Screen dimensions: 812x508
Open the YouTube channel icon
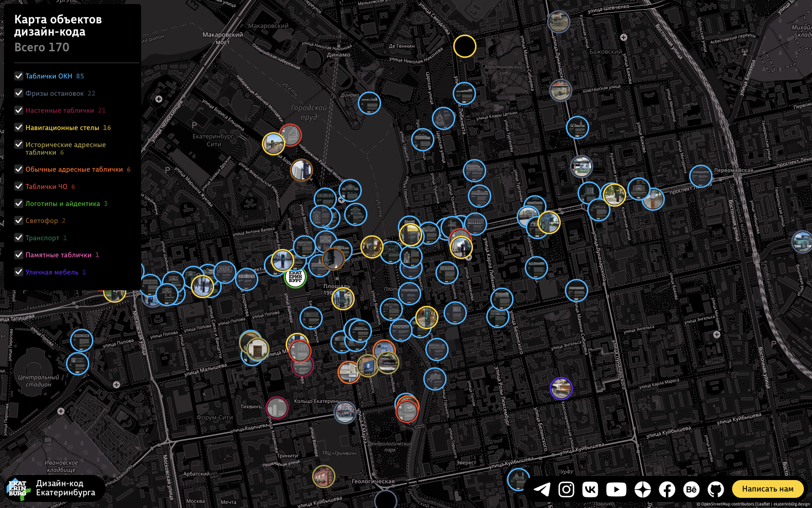pos(616,490)
